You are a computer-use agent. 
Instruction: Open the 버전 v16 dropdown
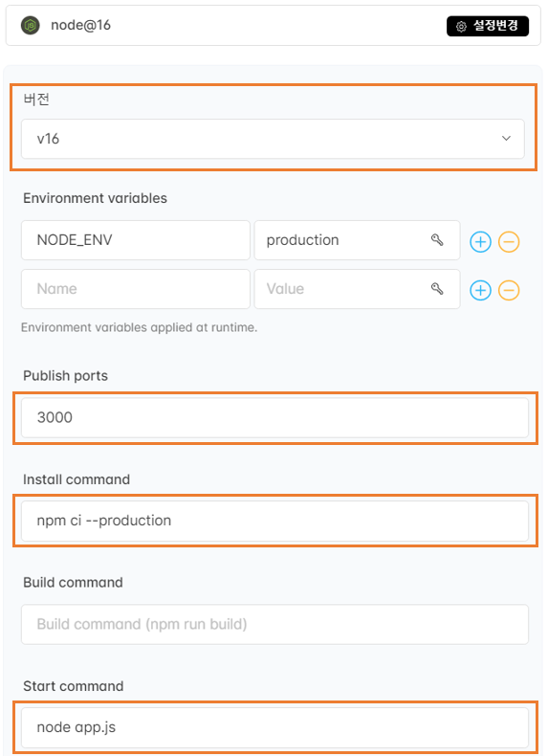(x=273, y=139)
